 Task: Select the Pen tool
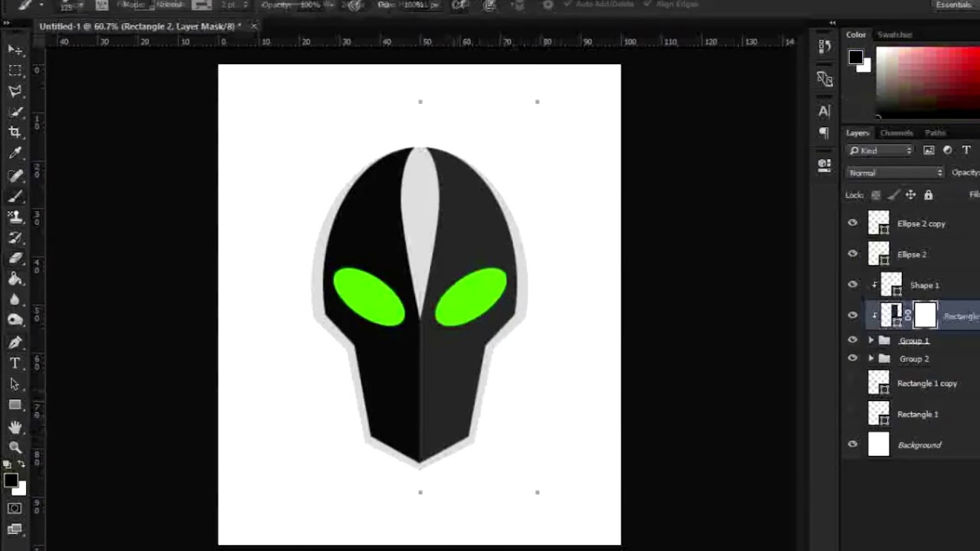(x=15, y=342)
